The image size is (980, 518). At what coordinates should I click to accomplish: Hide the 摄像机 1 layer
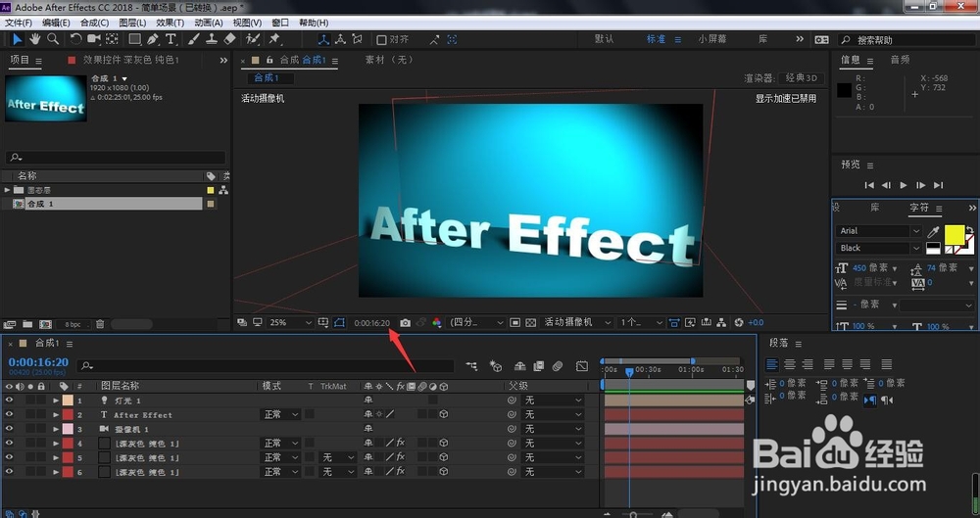click(9, 429)
